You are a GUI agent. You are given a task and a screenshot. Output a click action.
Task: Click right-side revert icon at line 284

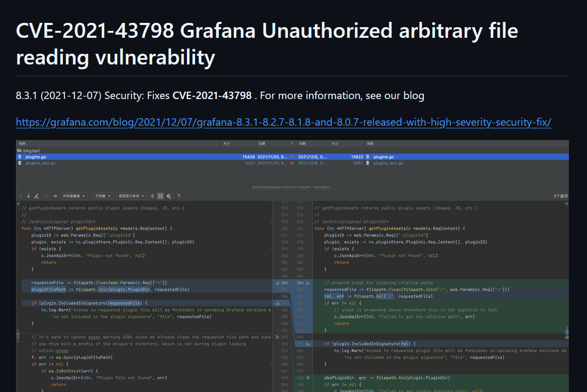[308, 283]
